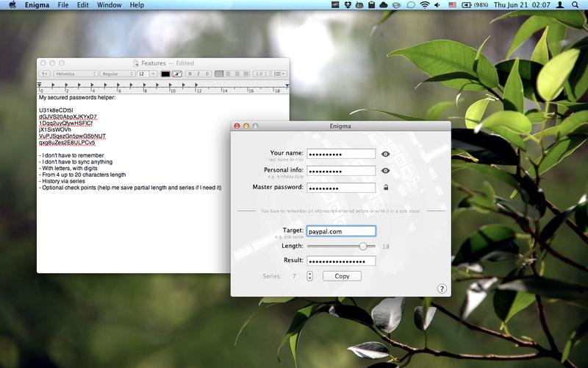Reveal the Your name field with eye icon
Image resolution: width=588 pixels, height=368 pixels.
[385, 154]
